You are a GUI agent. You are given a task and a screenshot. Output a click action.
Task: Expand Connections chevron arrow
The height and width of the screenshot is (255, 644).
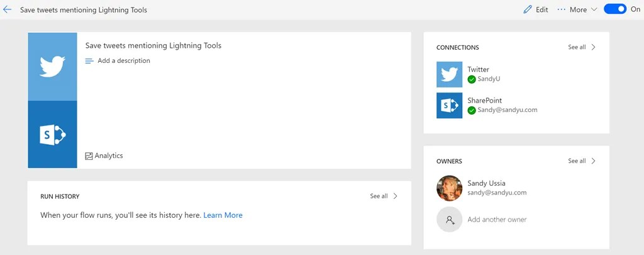593,47
